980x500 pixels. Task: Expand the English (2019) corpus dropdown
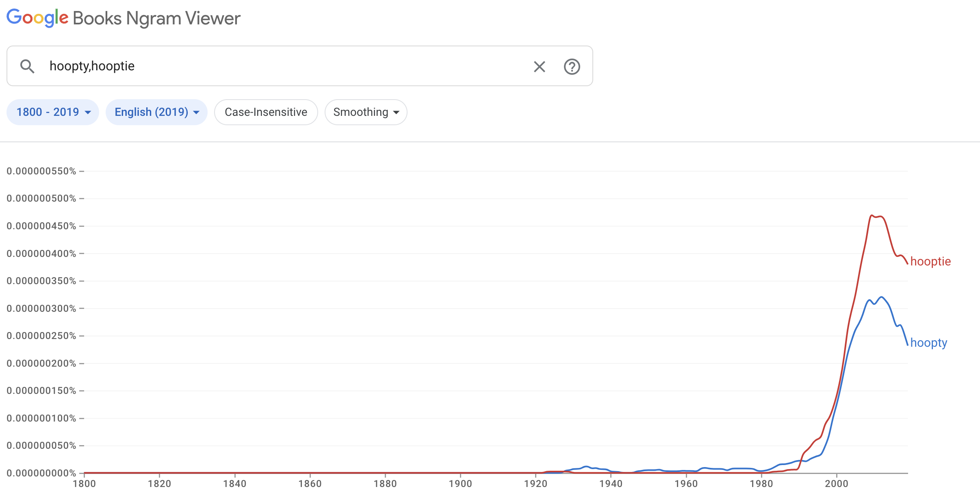(156, 112)
